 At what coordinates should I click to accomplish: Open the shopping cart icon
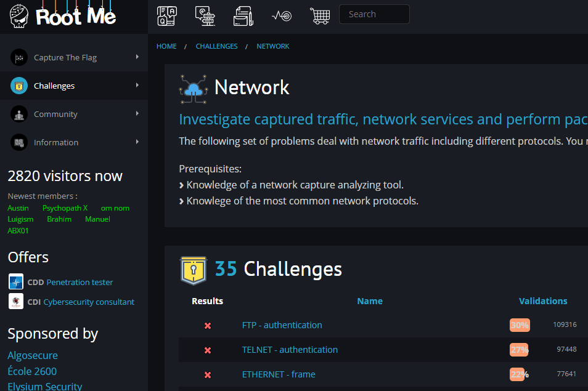coord(320,16)
